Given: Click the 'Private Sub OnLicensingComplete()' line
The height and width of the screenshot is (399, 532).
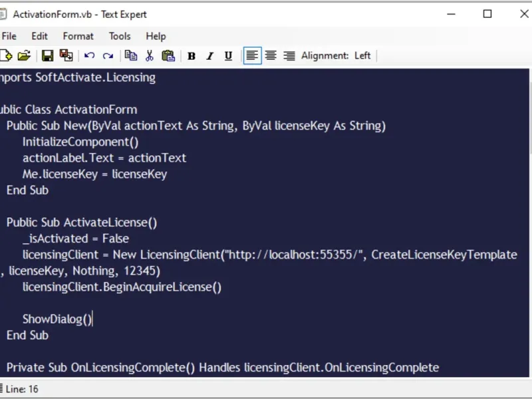Looking at the screenshot, I should pyautogui.click(x=223, y=368).
